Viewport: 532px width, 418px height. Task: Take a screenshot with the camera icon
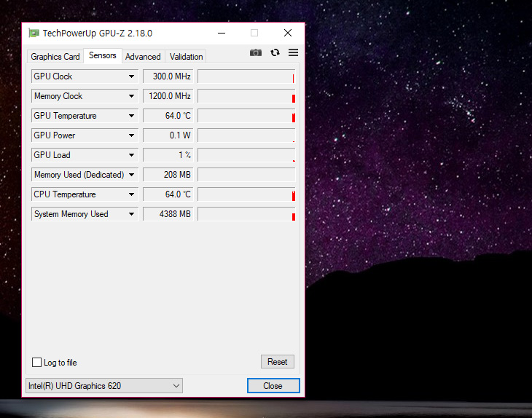click(256, 52)
